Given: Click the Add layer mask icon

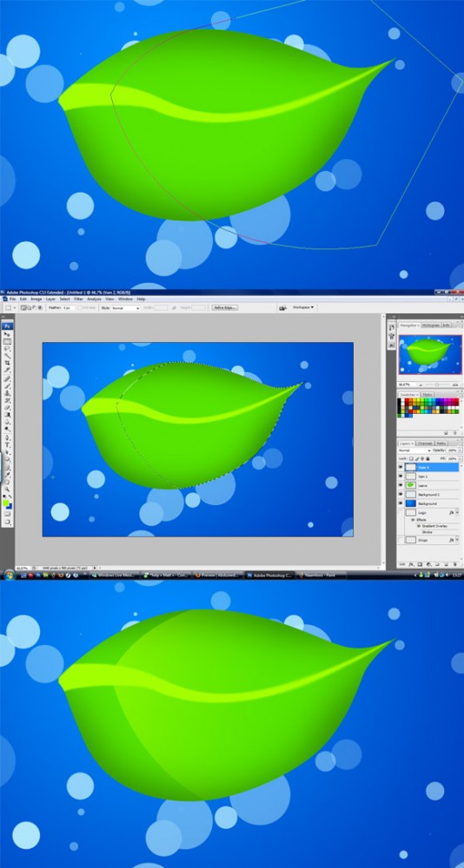Looking at the screenshot, I should 421,564.
